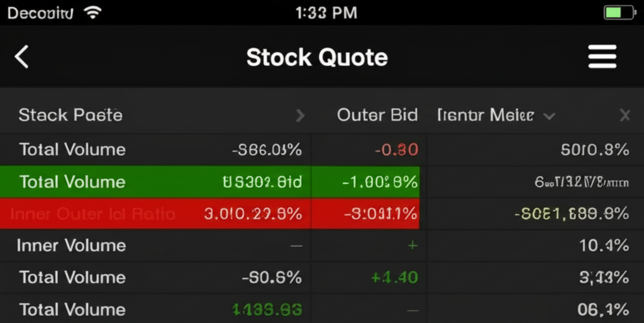Viewport: 644px width, 323px height.
Task: Select the Stack Paste column header
Action: (x=70, y=115)
